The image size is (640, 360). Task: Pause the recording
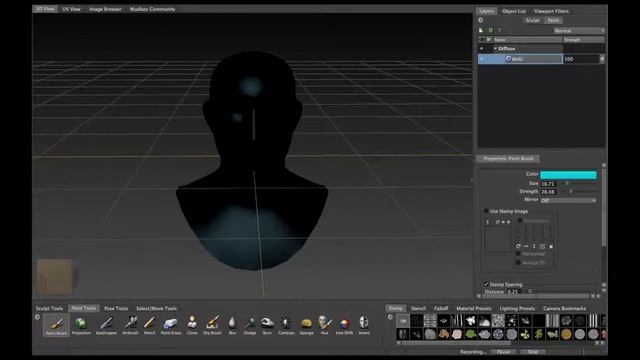[x=503, y=352]
